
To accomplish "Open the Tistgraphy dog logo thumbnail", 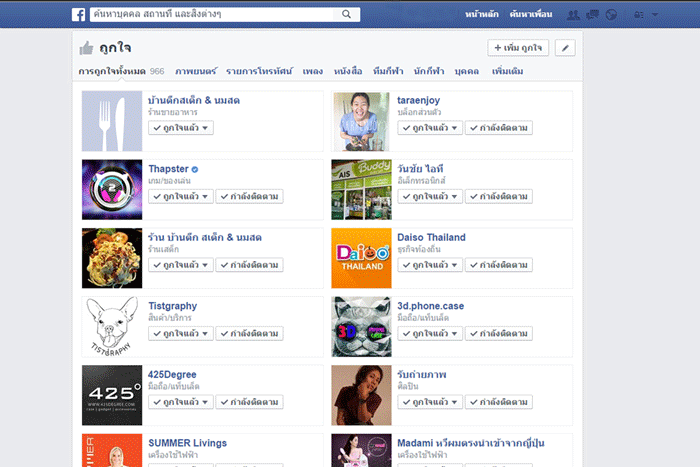I will 112,327.
